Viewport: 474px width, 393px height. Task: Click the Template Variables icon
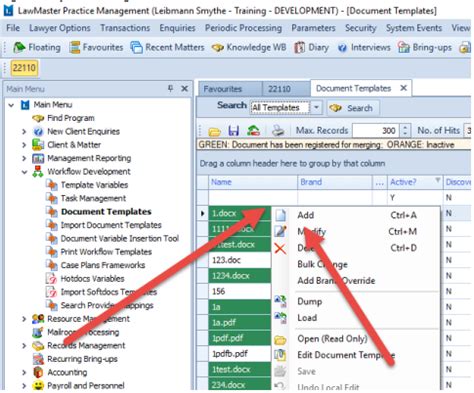51,185
